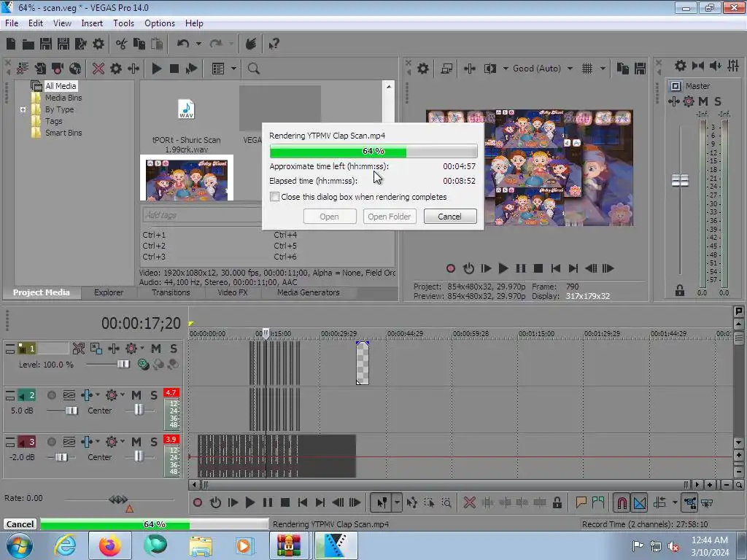This screenshot has height=560, width=747.
Task: Click the Preview on External Monitor icon
Action: (x=446, y=69)
